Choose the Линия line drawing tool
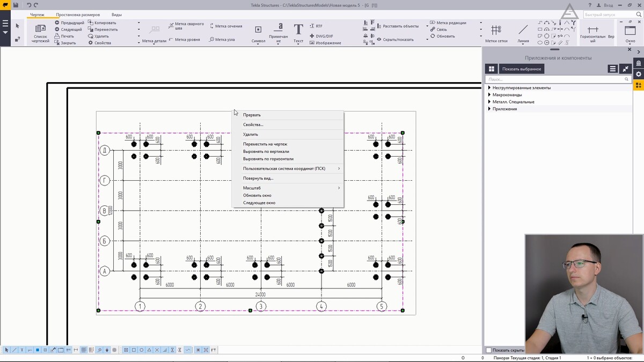The height and width of the screenshot is (362, 644). tap(523, 32)
